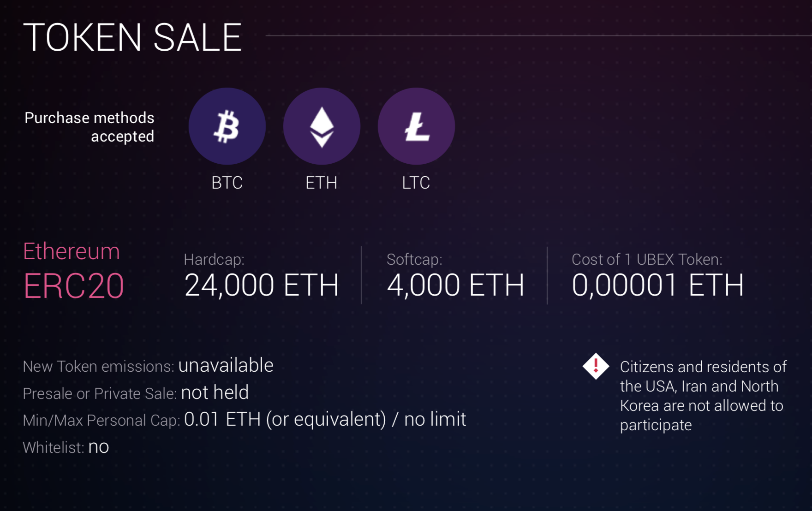Click the New Token emissions unavailable line
The image size is (812, 511).
click(148, 365)
